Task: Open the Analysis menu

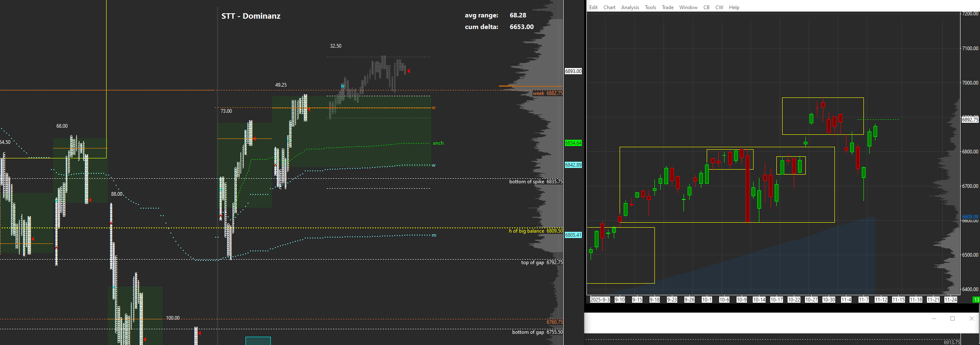Action: pos(630,7)
